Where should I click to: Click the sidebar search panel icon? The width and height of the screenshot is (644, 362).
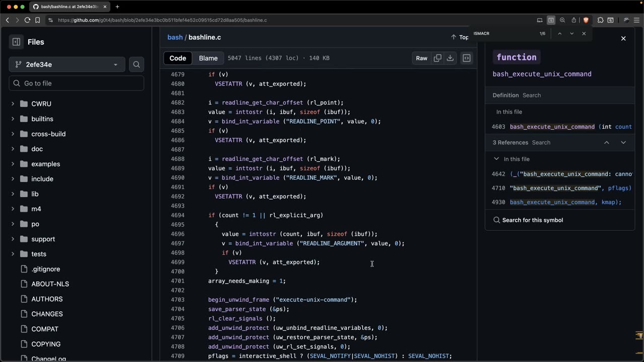[x=610, y=20]
